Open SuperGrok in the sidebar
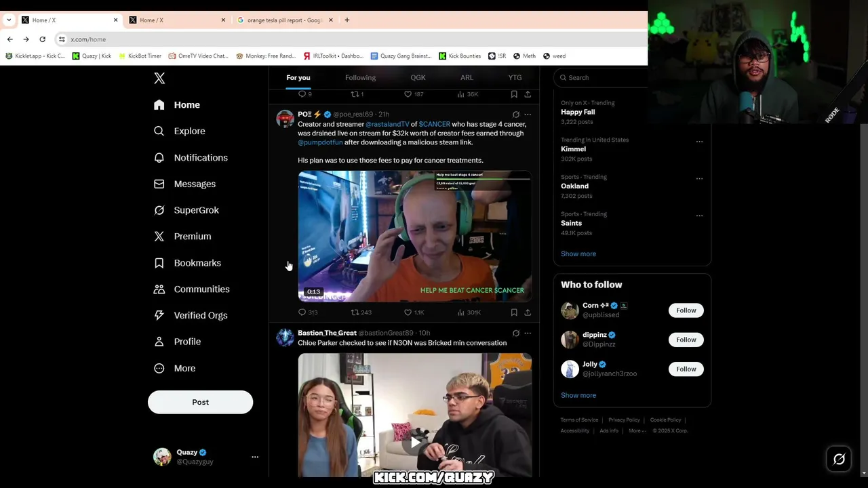Image resolution: width=868 pixels, height=488 pixels. [x=186, y=210]
